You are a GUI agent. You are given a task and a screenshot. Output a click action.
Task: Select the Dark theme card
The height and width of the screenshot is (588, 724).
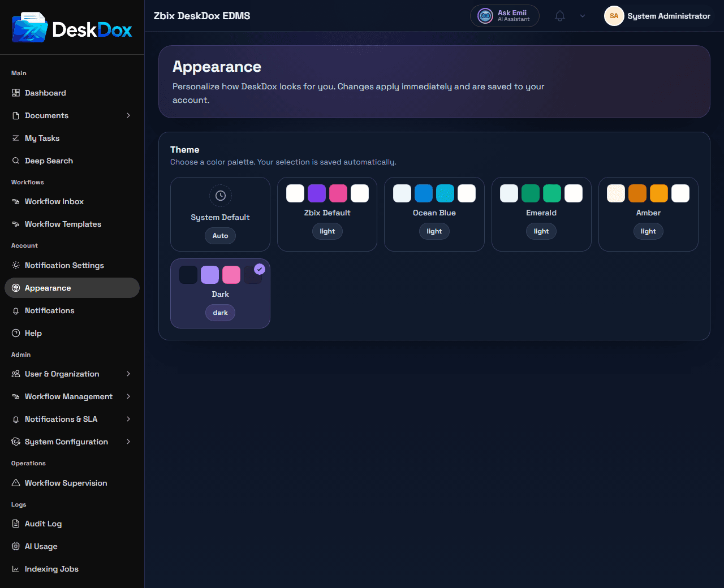pyautogui.click(x=220, y=293)
